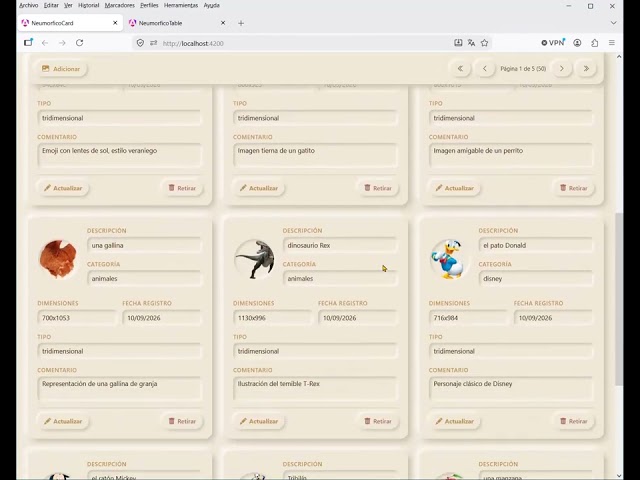Open the Historial menu

pyautogui.click(x=89, y=5)
